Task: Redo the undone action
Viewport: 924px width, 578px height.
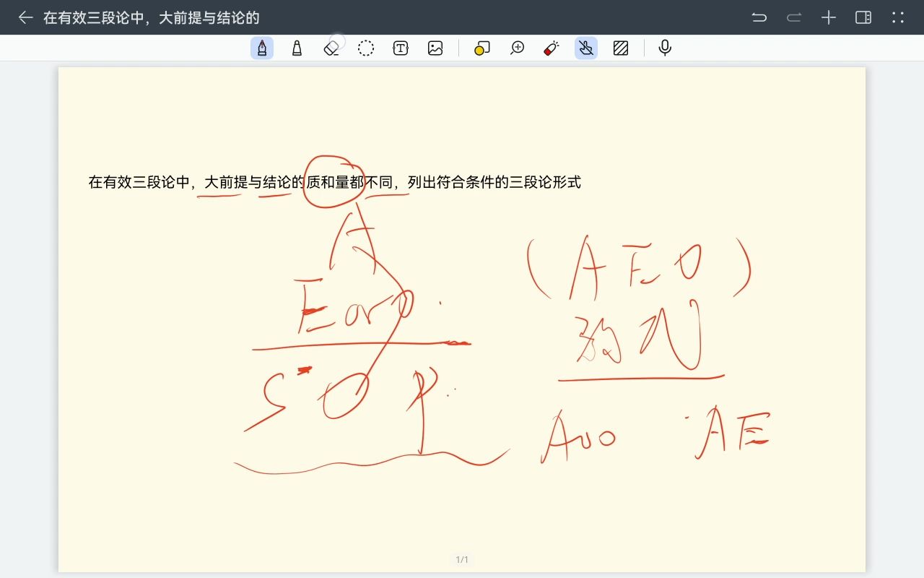Action: pos(794,17)
